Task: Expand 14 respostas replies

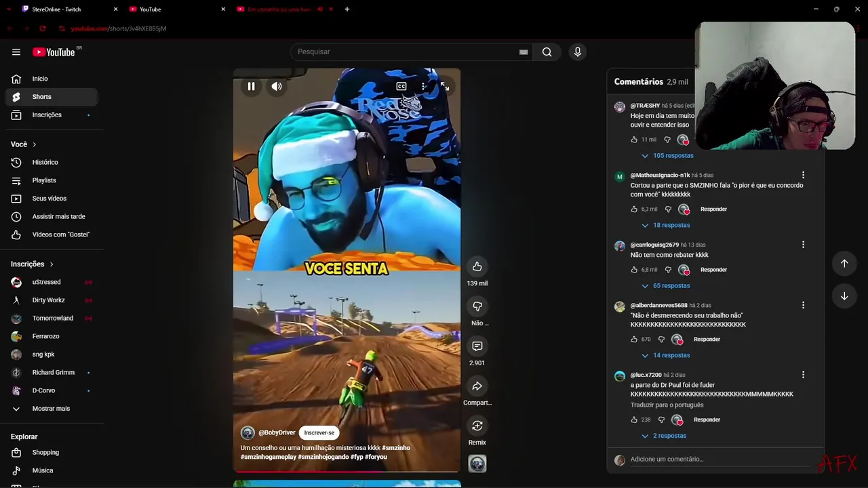Action: (x=665, y=355)
